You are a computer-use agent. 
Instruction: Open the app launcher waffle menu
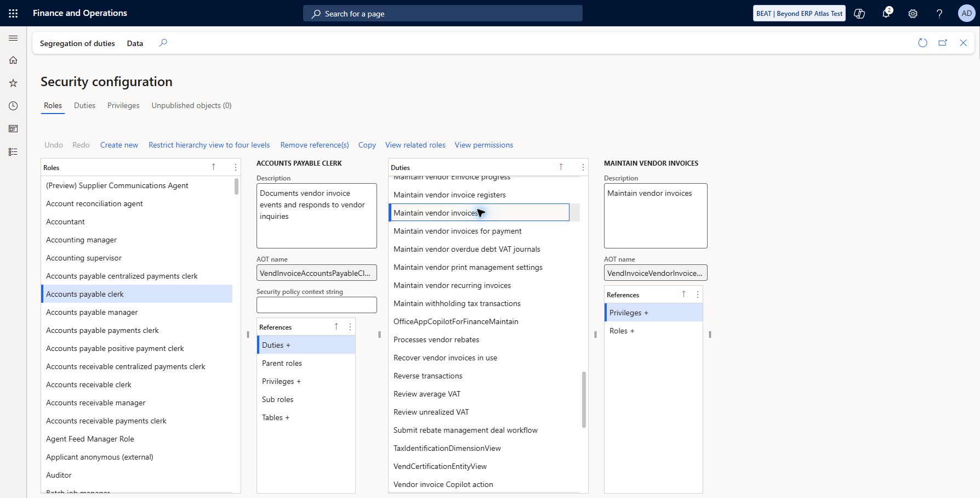[13, 13]
